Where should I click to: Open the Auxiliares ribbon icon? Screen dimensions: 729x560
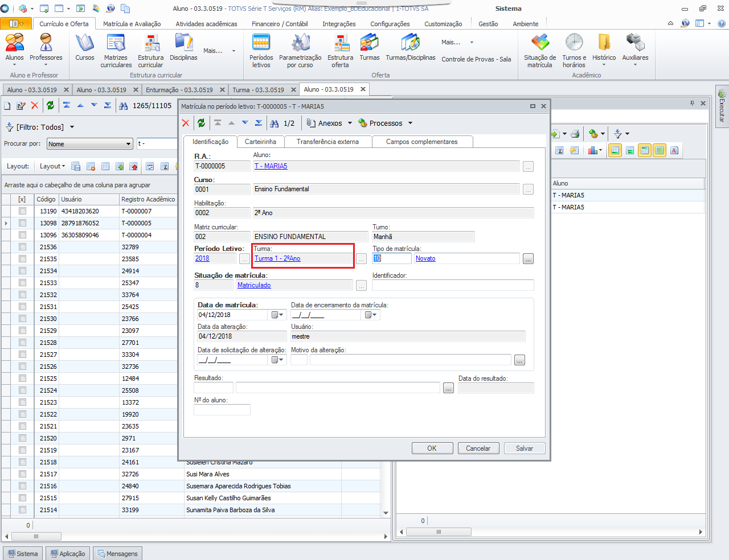click(x=635, y=47)
